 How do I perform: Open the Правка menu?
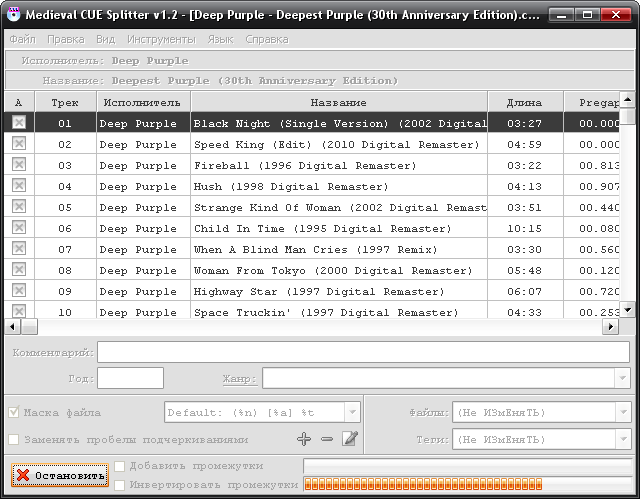tap(66, 39)
